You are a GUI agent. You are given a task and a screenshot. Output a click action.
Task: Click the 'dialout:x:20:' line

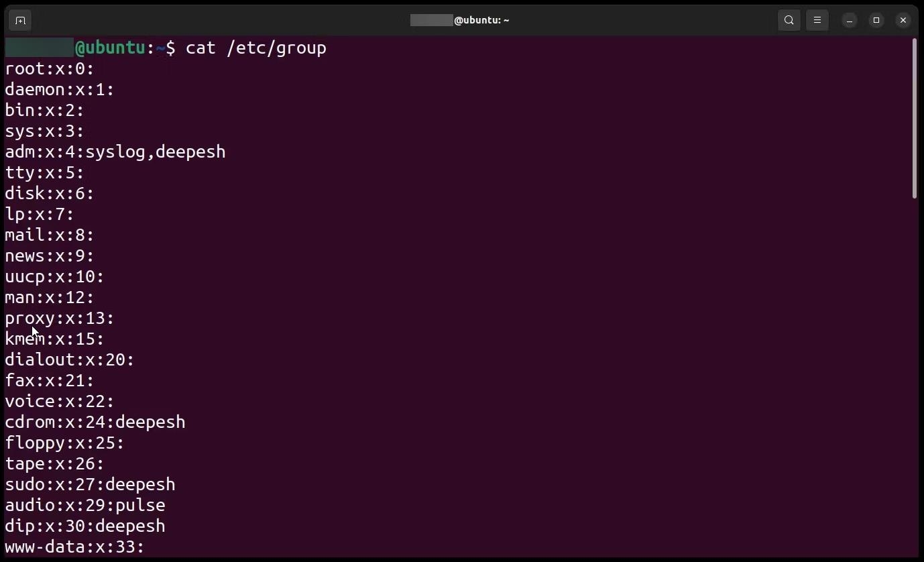pyautogui.click(x=70, y=359)
